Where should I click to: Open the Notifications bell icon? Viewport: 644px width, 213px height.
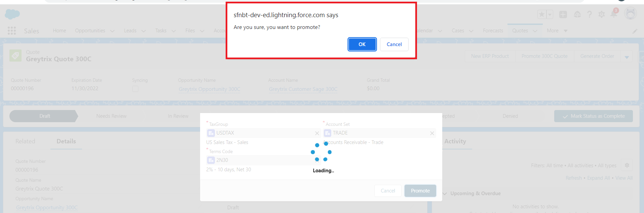coord(614,14)
